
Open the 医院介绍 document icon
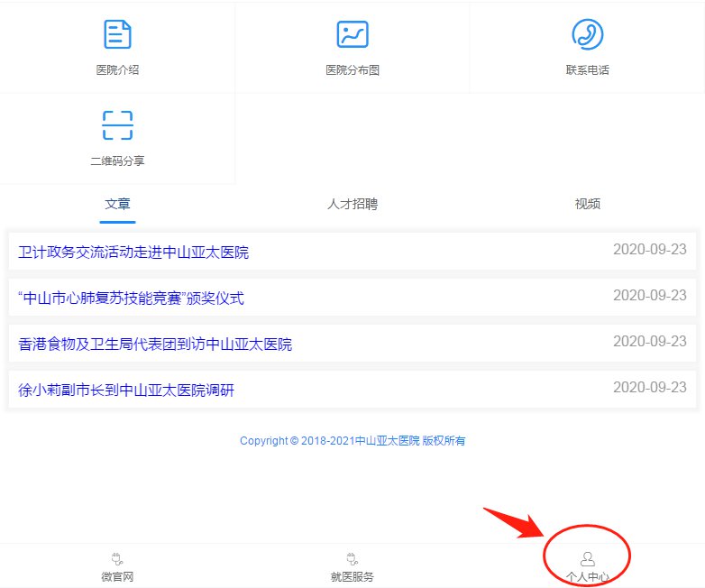point(117,34)
